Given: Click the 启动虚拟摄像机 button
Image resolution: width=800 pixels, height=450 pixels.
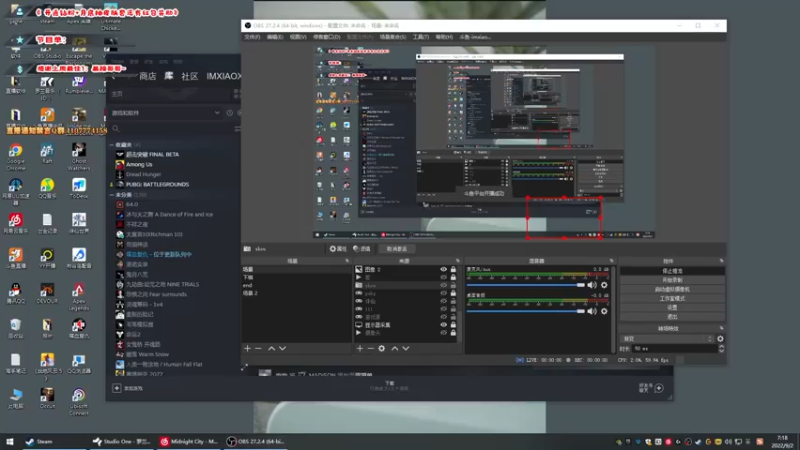Looking at the screenshot, I should point(672,289).
